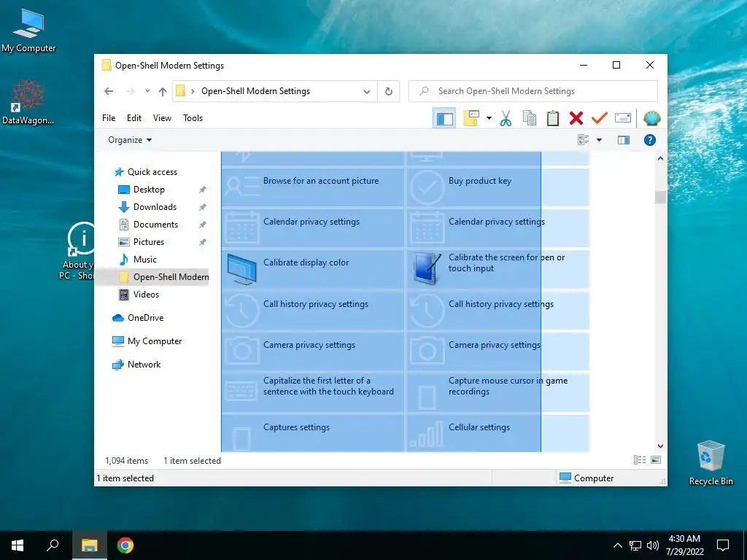The image size is (747, 560).
Task: Click the search box for Open-Shell Modern Settings
Action: pos(533,91)
